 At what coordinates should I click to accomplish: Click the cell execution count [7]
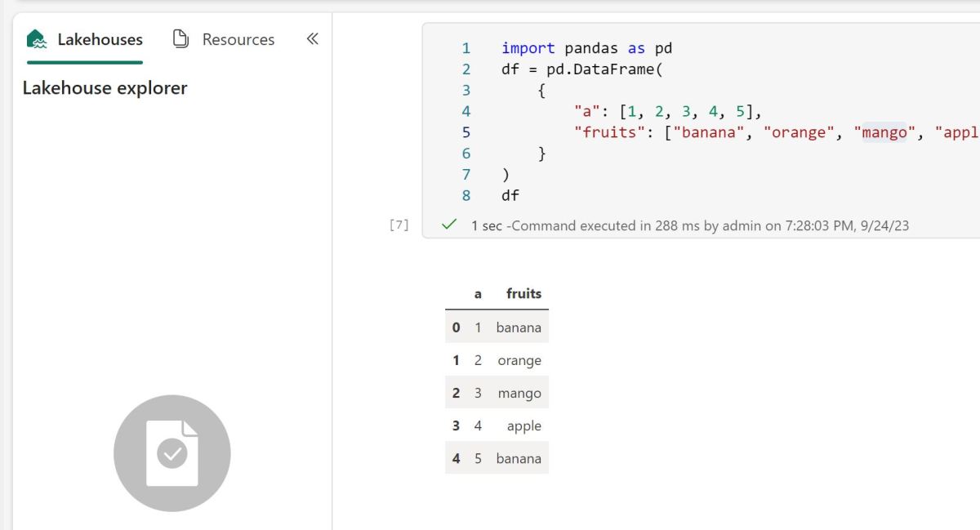(x=399, y=225)
